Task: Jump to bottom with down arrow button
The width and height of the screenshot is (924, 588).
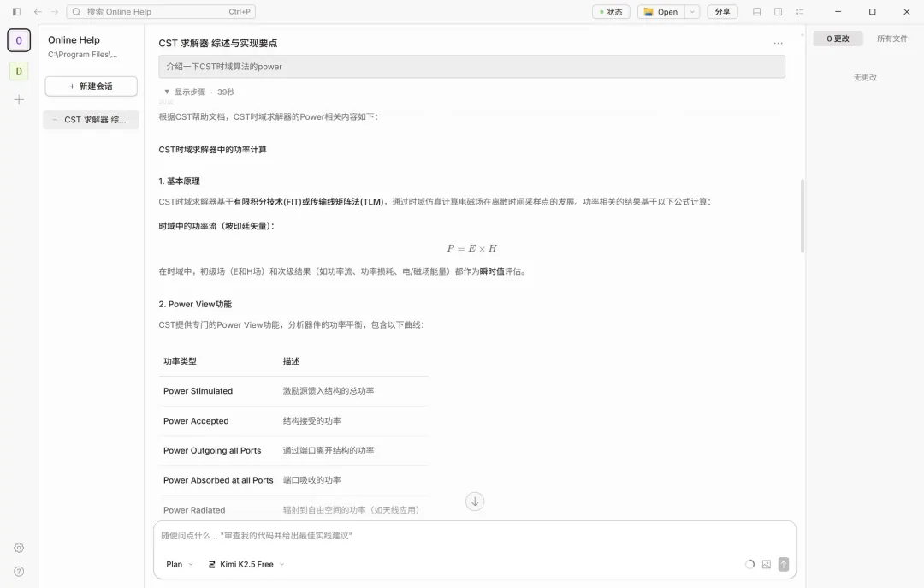Action: [x=475, y=502]
